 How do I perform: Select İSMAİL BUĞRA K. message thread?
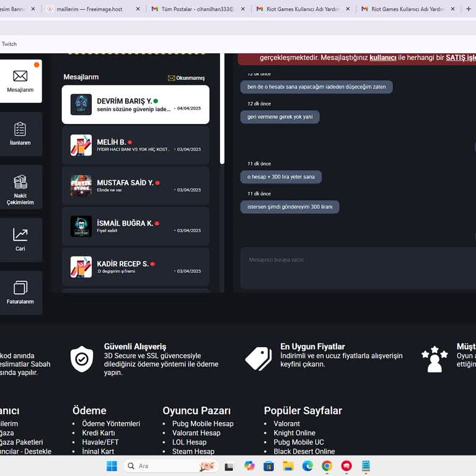135,226
